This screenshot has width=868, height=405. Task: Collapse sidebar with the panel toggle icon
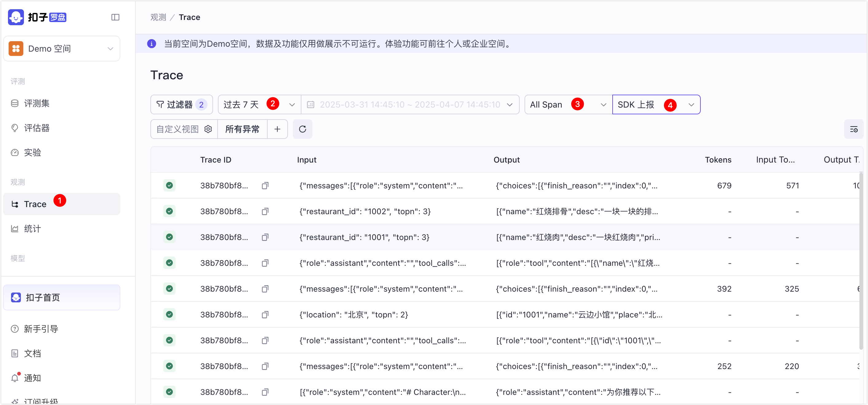click(x=115, y=17)
